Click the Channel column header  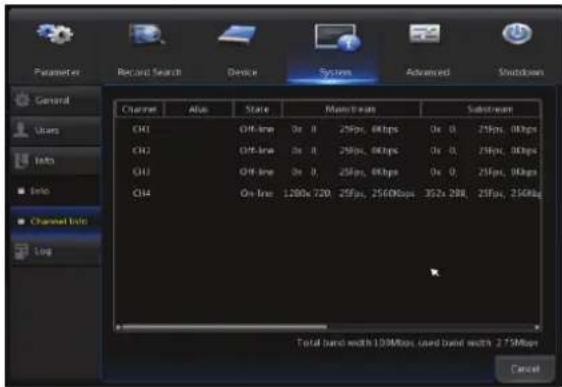point(139,109)
